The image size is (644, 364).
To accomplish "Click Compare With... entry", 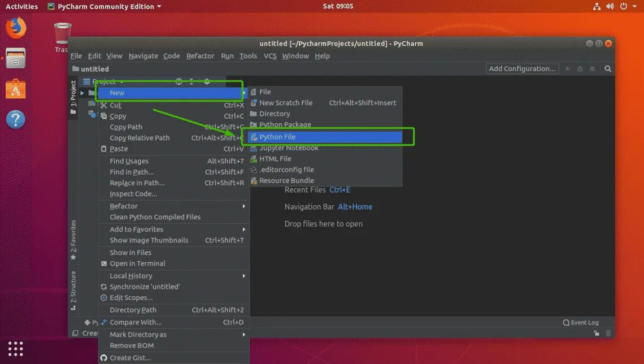I will click(173, 322).
